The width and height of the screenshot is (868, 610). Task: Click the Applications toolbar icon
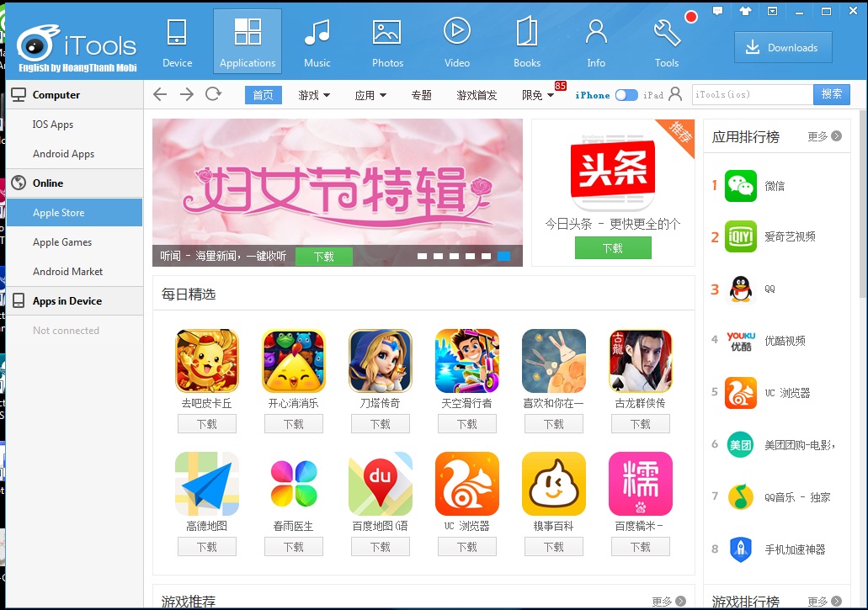pos(248,42)
